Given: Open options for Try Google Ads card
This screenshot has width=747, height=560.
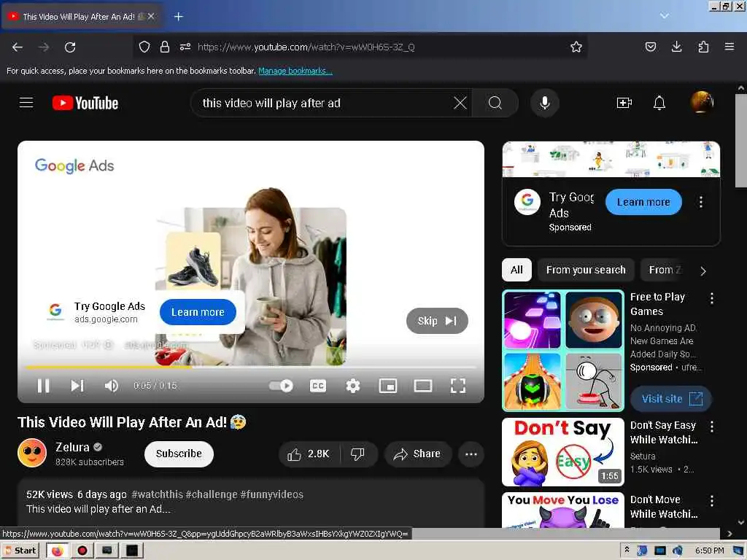Looking at the screenshot, I should [701, 202].
